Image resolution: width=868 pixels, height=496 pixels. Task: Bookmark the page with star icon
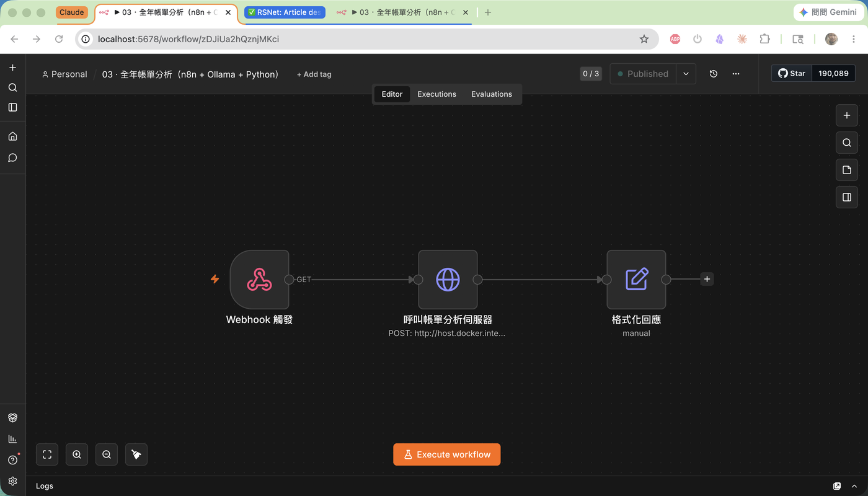644,39
